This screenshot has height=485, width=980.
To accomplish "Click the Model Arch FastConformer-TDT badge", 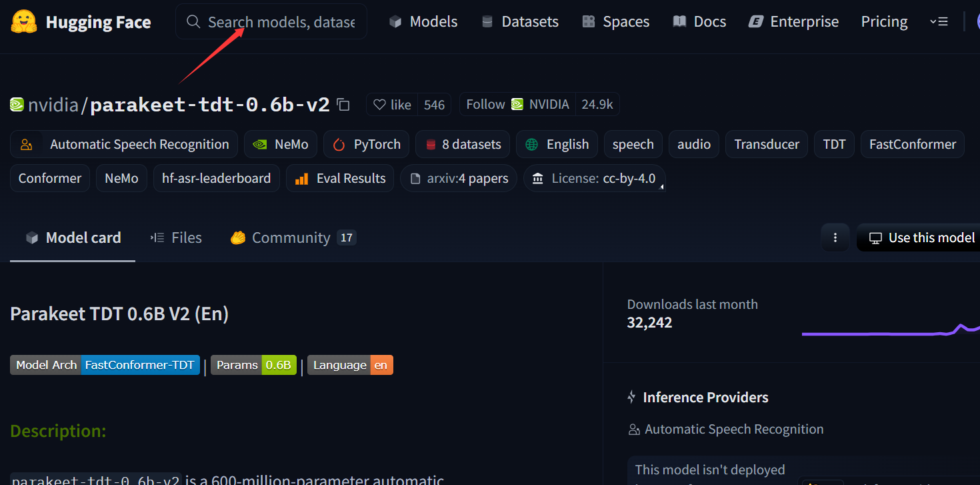I will tap(105, 365).
